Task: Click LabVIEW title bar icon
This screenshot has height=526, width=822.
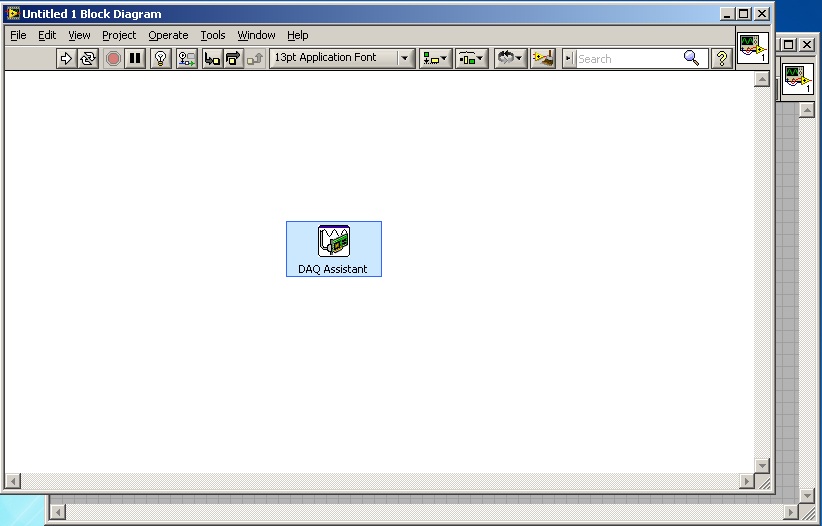Action: (13, 13)
